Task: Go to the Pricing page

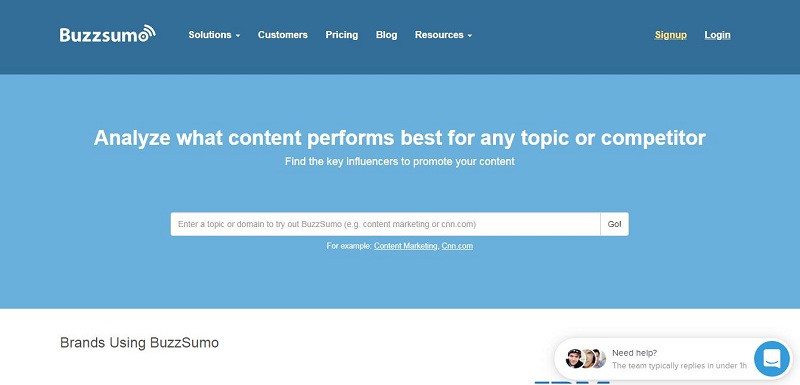Action: click(x=341, y=35)
